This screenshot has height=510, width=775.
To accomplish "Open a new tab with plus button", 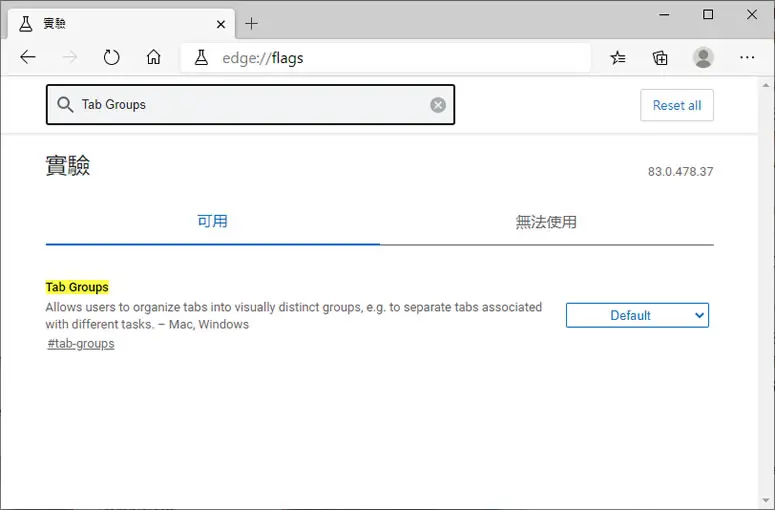I will (x=252, y=23).
